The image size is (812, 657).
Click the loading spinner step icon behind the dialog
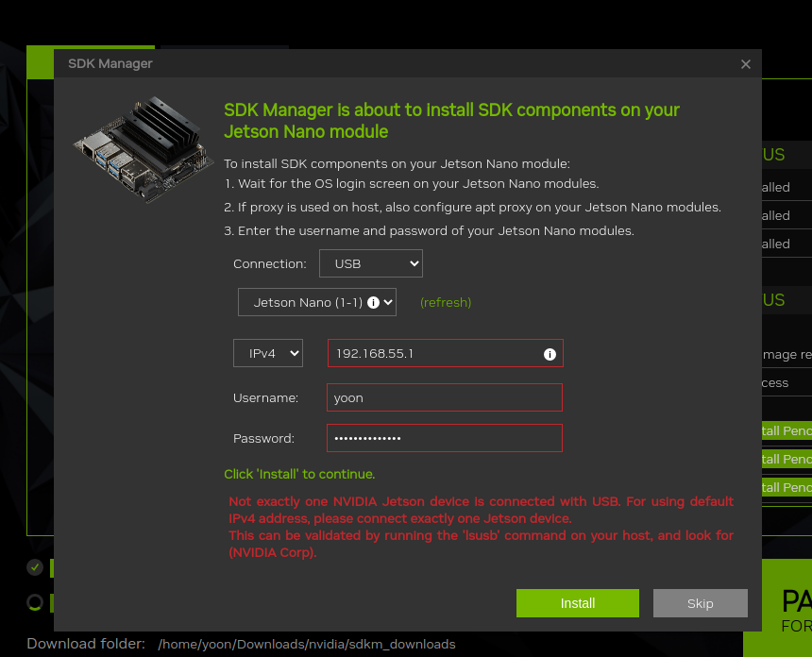click(x=35, y=602)
